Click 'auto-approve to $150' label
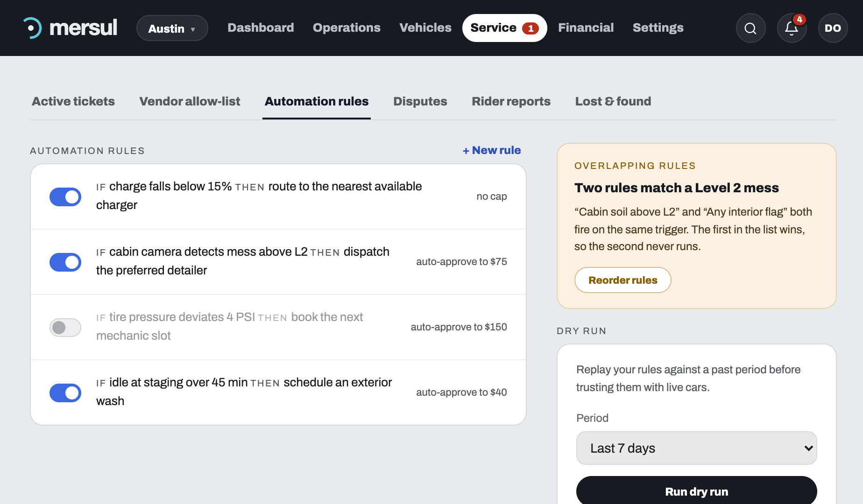 459,327
